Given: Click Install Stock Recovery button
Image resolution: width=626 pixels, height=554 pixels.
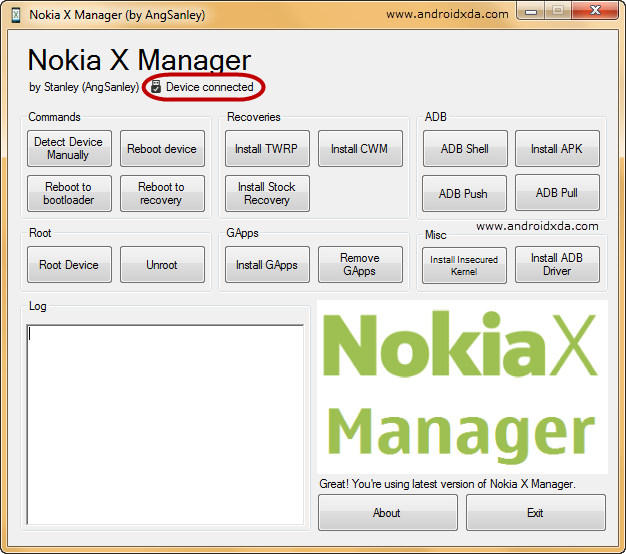Looking at the screenshot, I should 267,193.
